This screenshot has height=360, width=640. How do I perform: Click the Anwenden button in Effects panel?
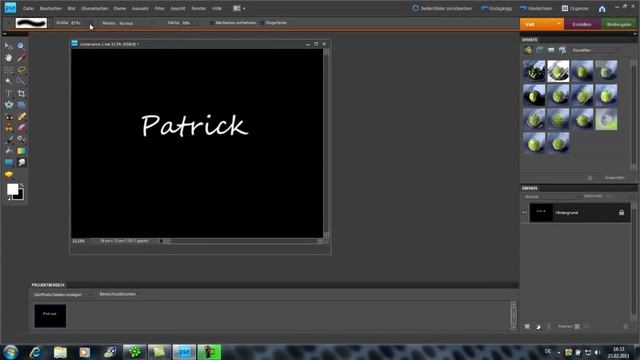(x=615, y=178)
